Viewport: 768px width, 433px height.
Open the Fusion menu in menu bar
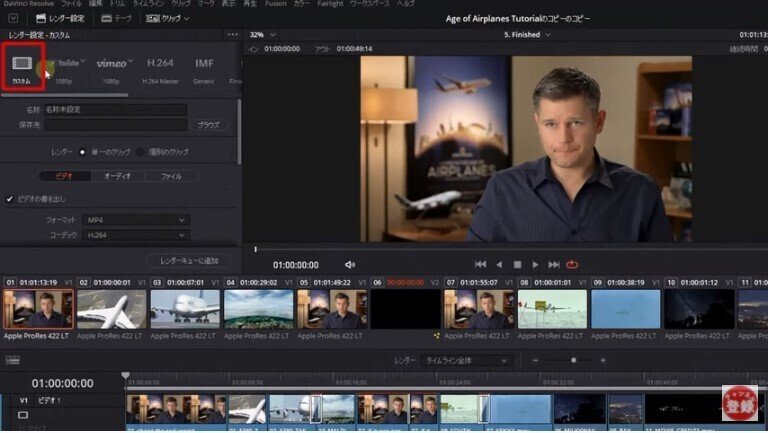coord(275,4)
